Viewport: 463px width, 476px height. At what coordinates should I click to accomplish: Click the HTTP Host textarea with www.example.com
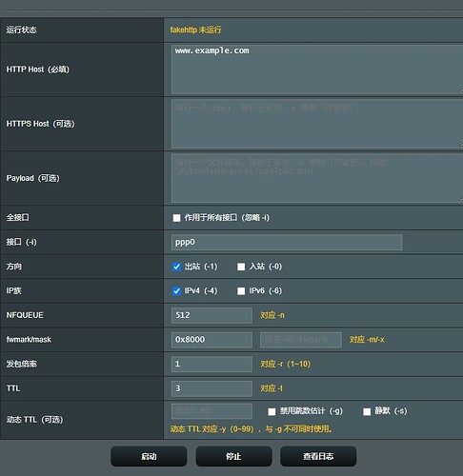(317, 69)
